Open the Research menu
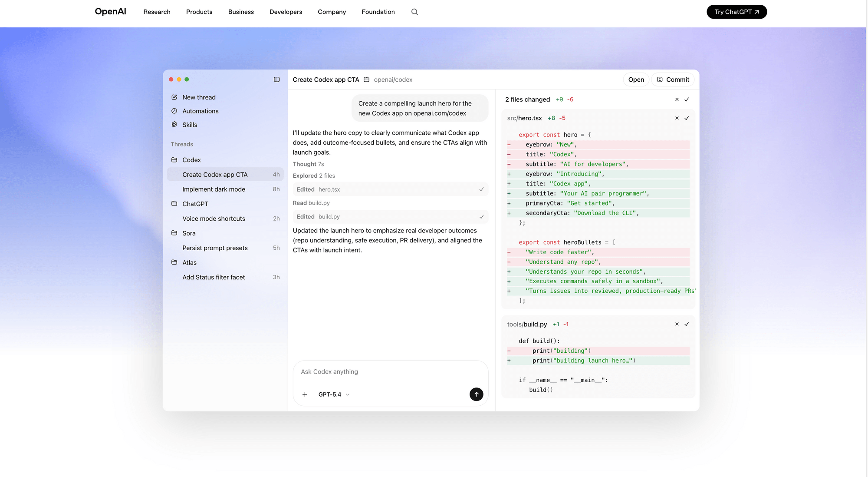 coord(157,12)
